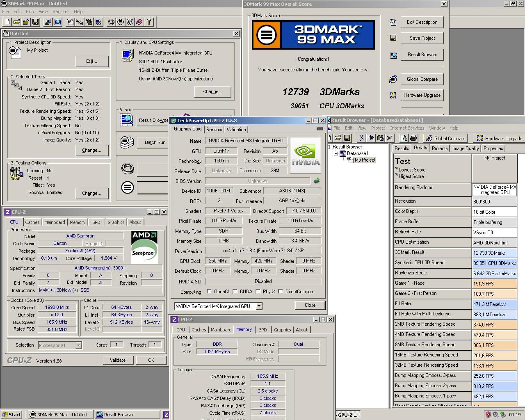Open the Run menu in 3DMark 99 Max
This screenshot has height=420, width=525.
30,11
